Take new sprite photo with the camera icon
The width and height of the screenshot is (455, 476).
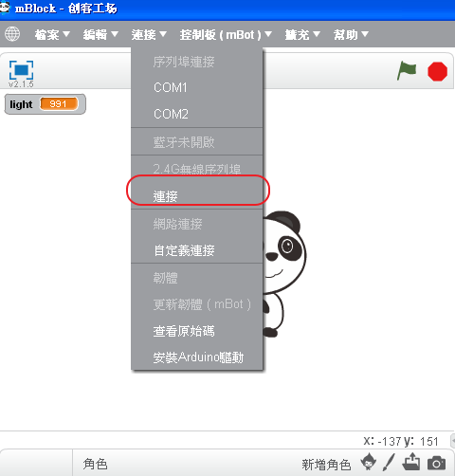(436, 463)
